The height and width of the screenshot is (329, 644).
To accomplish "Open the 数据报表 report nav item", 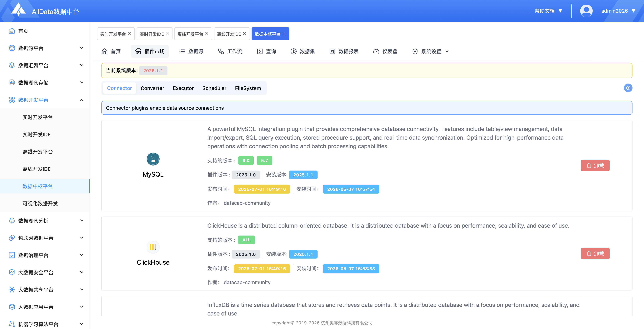I will click(x=344, y=51).
